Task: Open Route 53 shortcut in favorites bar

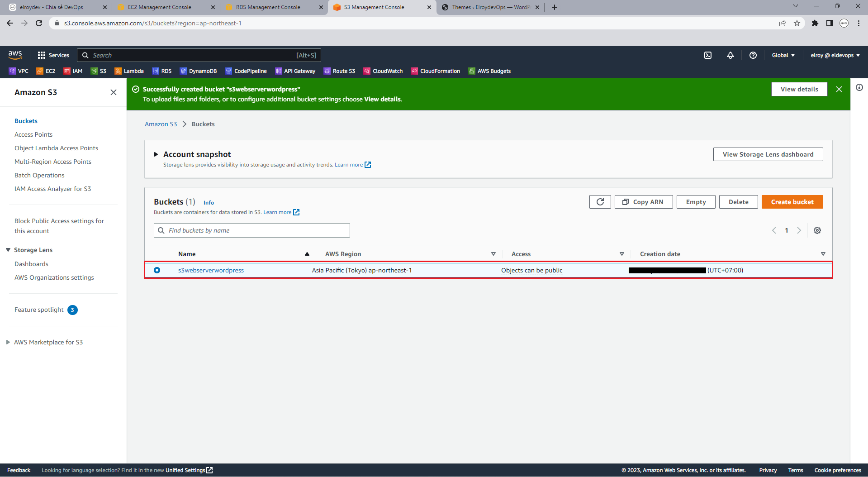Action: (x=340, y=71)
